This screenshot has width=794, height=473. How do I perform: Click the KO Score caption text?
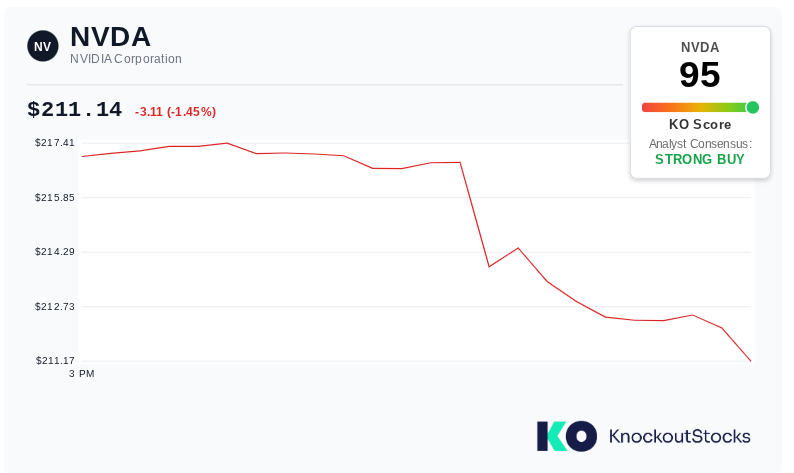(x=700, y=124)
